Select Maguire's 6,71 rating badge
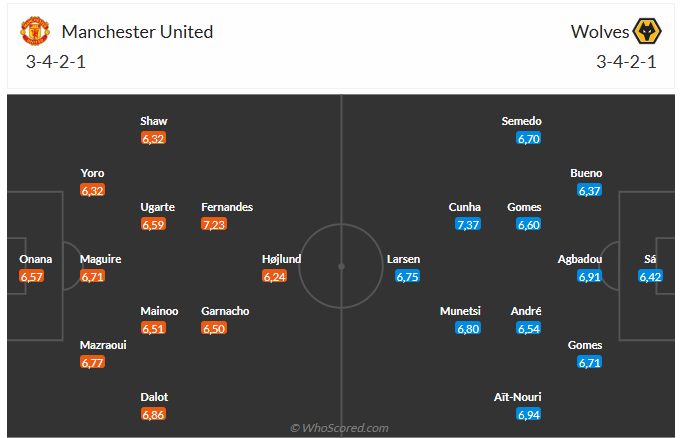This screenshot has width=682, height=438. click(x=93, y=276)
